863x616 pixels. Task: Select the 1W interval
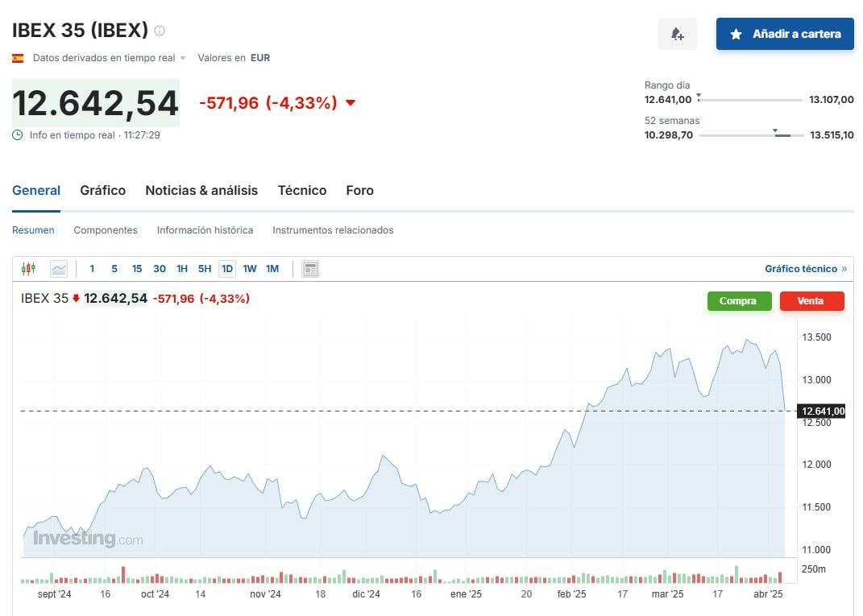pyautogui.click(x=250, y=269)
